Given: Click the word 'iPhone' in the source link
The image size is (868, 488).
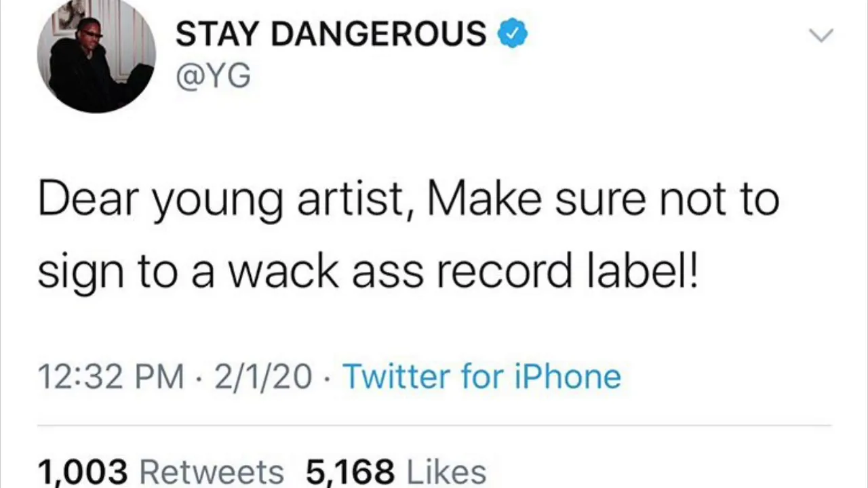Looking at the screenshot, I should click(568, 376).
